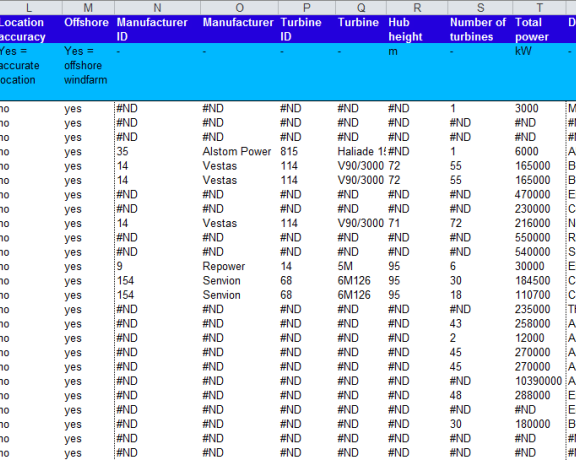This screenshot has width=576, height=460.
Task: Click the 'Manufacturer ID' header cell
Action: click(x=157, y=29)
